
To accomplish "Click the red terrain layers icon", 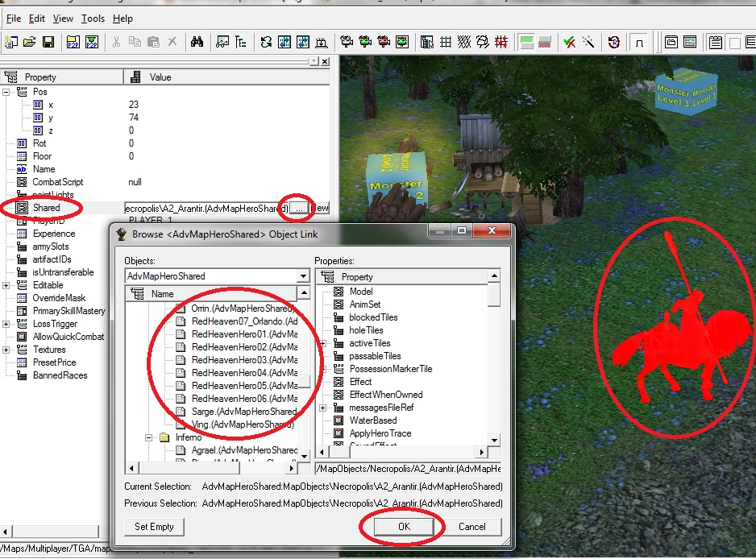I will [x=545, y=43].
